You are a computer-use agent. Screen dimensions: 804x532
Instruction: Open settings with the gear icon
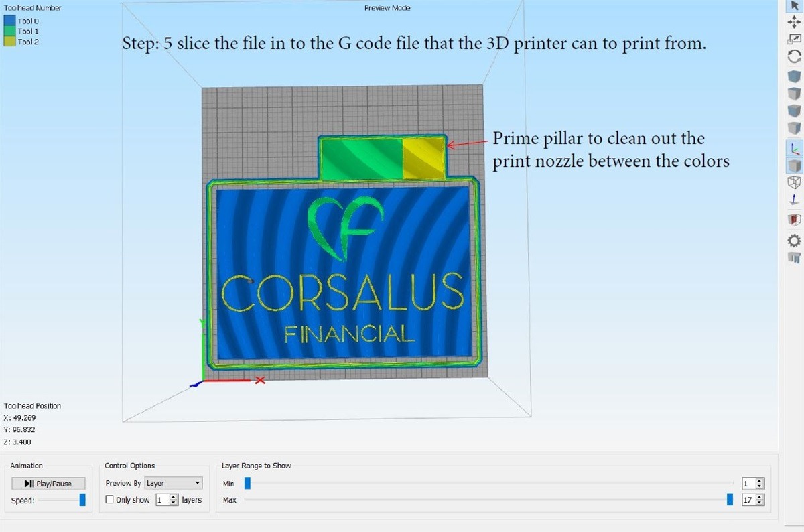[795, 240]
